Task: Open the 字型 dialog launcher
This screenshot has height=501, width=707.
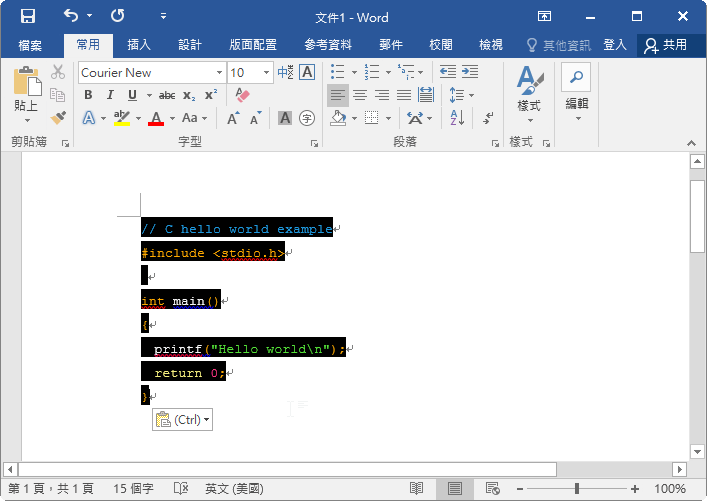Action: 314,143
